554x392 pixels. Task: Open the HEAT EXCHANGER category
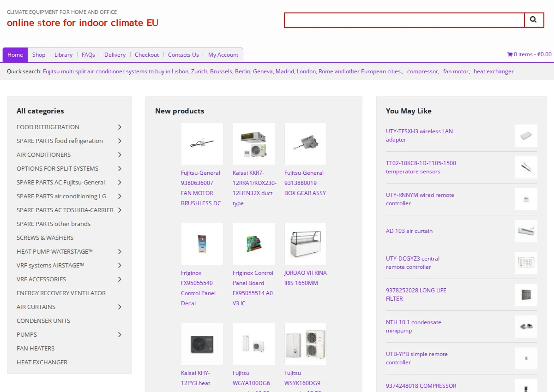(x=42, y=362)
